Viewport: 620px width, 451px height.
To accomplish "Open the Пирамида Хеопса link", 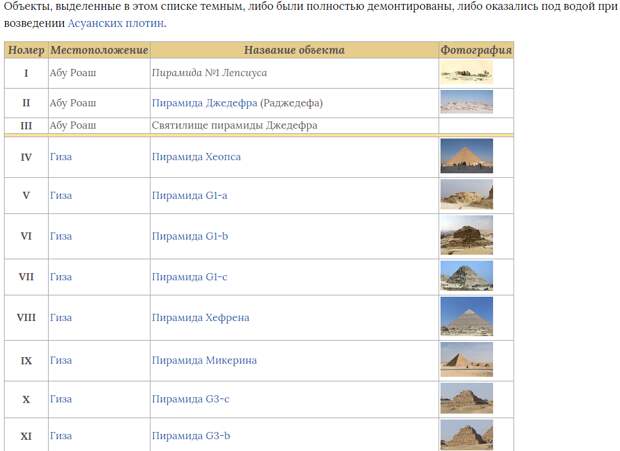I will click(x=196, y=157).
